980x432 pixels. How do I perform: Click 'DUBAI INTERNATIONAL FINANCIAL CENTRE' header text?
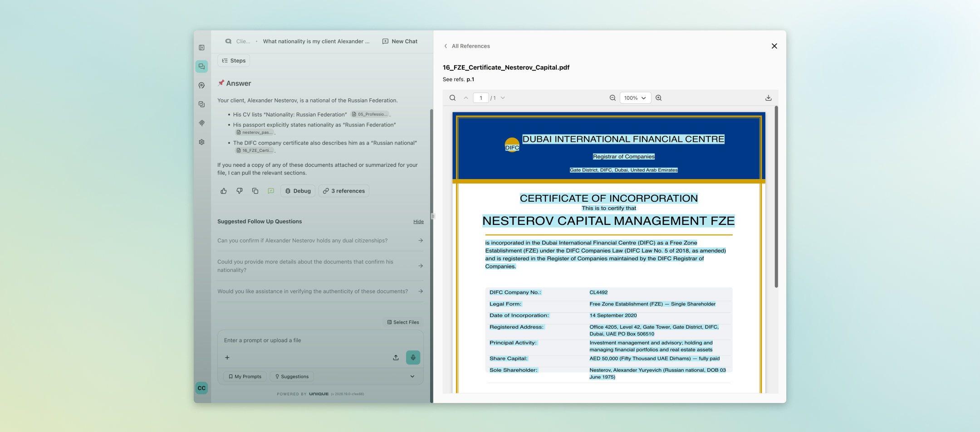pyautogui.click(x=623, y=139)
